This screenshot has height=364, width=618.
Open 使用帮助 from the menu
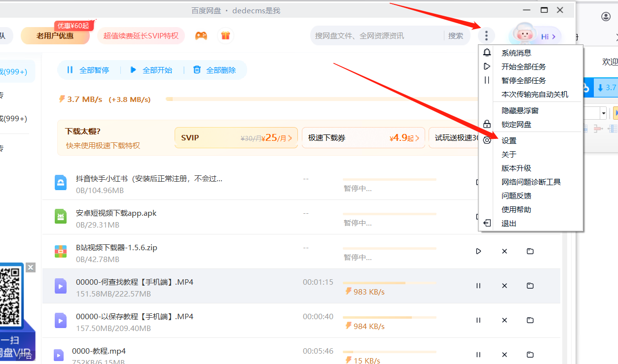tap(516, 209)
